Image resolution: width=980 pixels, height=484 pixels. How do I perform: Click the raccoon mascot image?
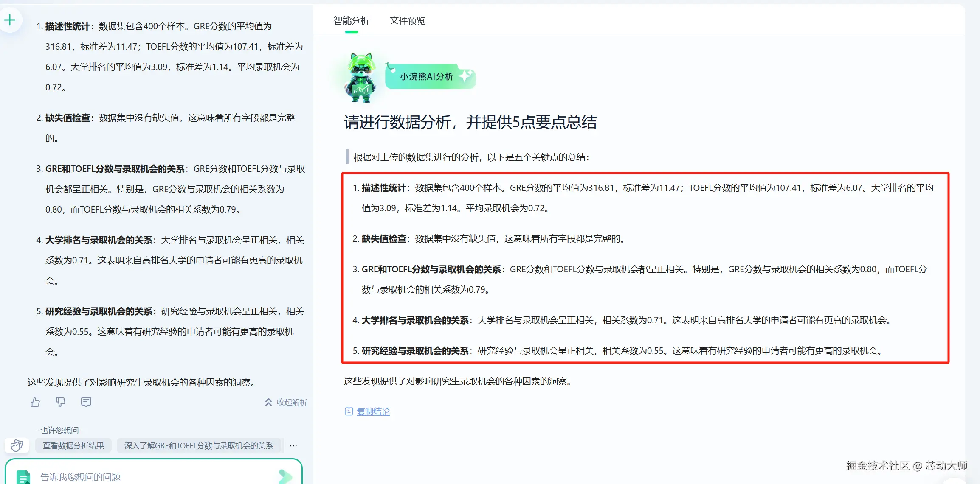pos(360,78)
